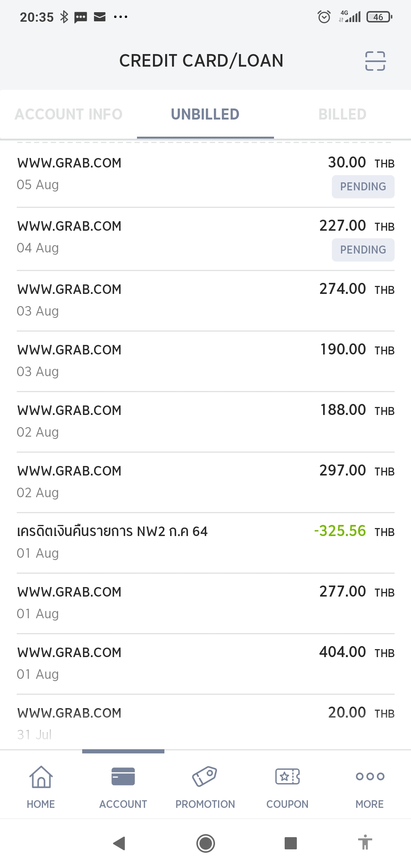Open the 404.00 THB Grab transaction
This screenshot has width=411, height=868.
click(x=205, y=663)
